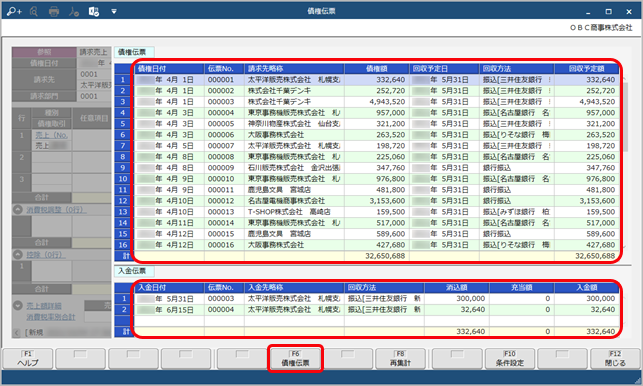Click the F8 再集計 button
This screenshot has height=386, width=643.
click(400, 359)
